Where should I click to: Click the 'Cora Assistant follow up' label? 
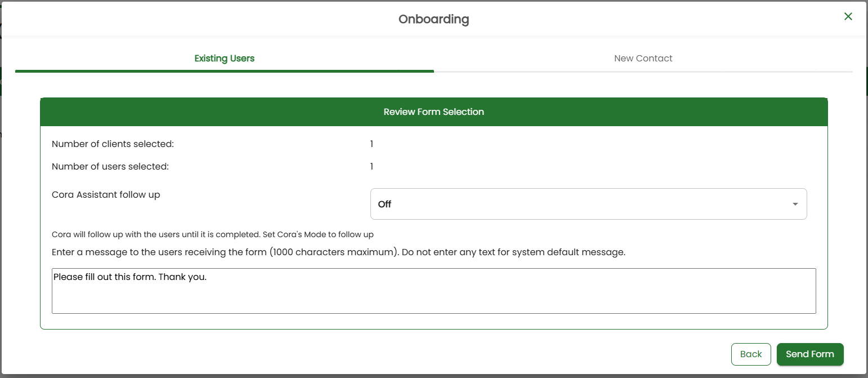tap(106, 195)
